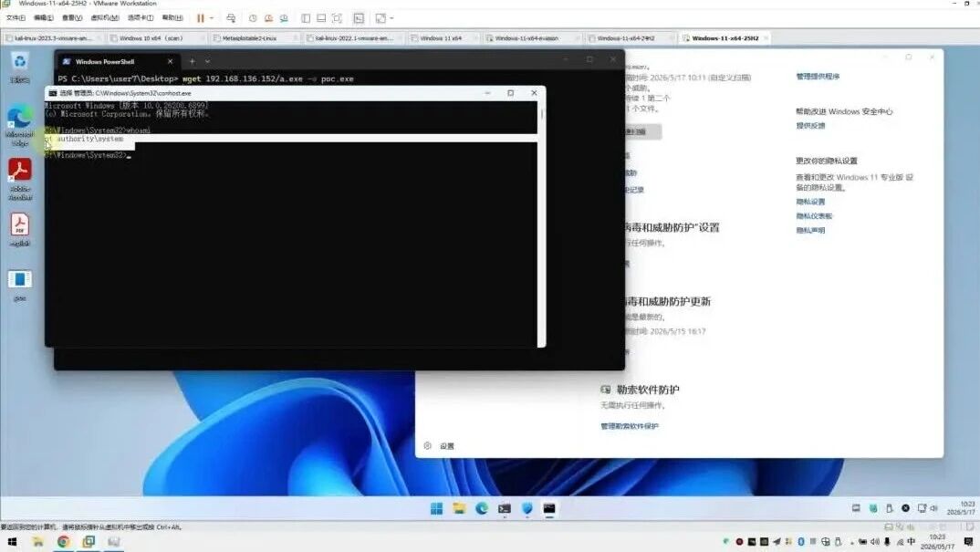Viewport: 980px width, 552px height.
Task: Close the Windows PowerShell tab
Action: click(170, 61)
